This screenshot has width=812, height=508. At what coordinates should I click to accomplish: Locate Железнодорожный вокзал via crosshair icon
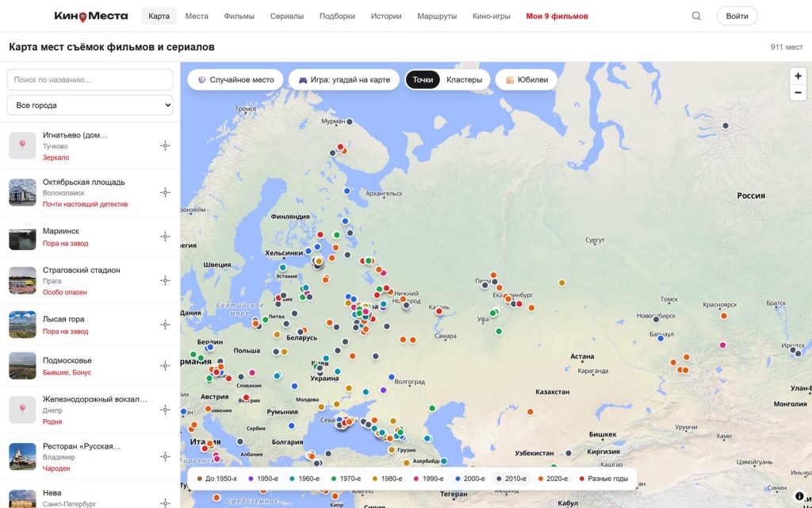[x=165, y=410]
